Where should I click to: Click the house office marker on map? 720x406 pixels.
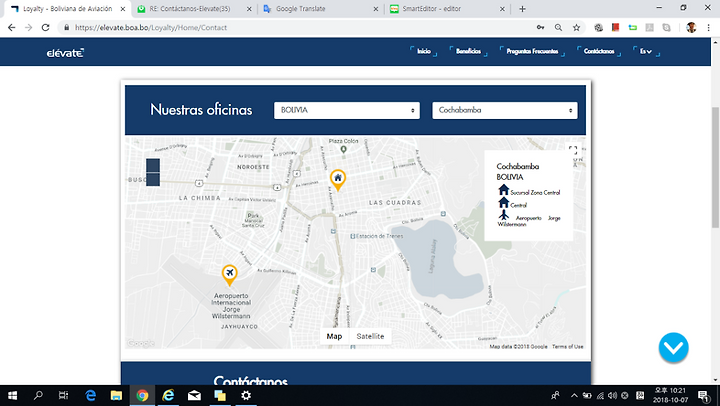click(338, 180)
